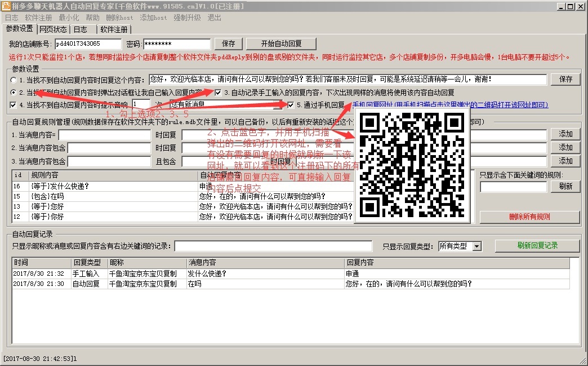The width and height of the screenshot is (588, 366).
Task: Toggle option 5 reply via phone checkbox
Action: pos(291,105)
